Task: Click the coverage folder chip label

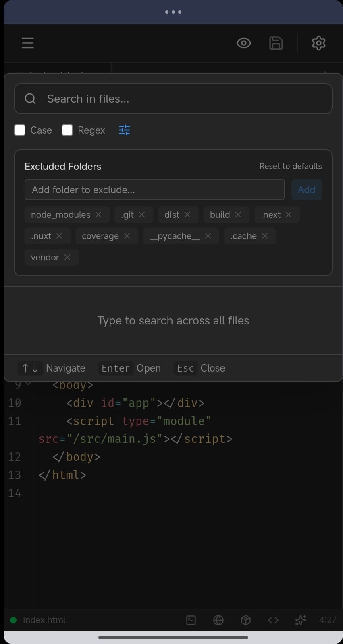Action: tap(100, 236)
